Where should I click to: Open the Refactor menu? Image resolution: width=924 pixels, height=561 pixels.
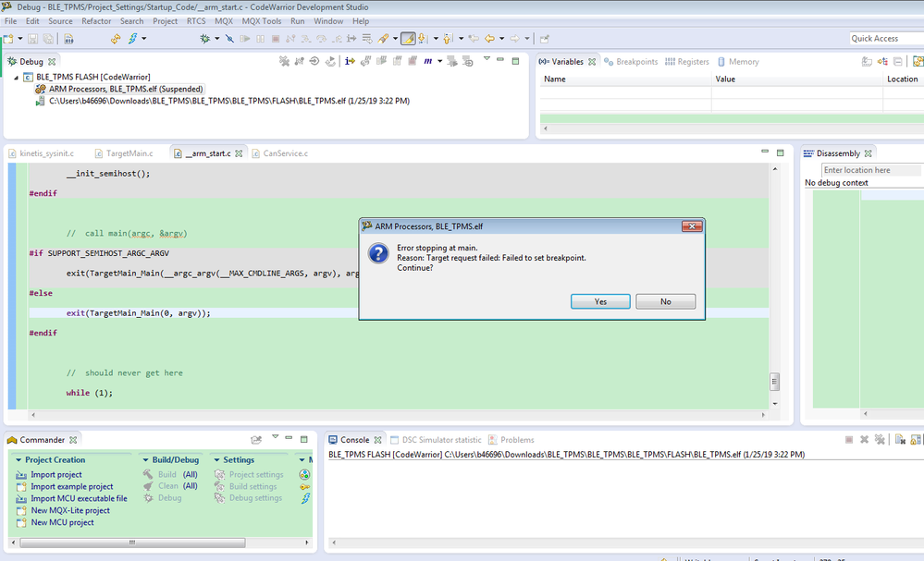click(x=96, y=21)
